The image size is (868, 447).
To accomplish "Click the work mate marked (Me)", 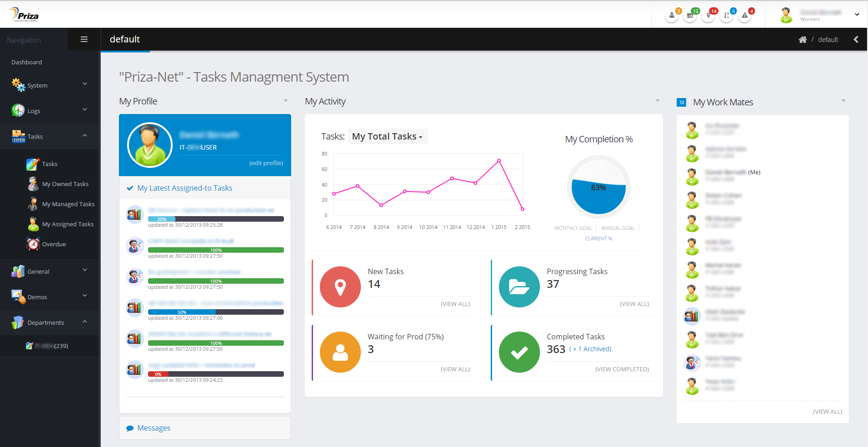I will [x=732, y=176].
